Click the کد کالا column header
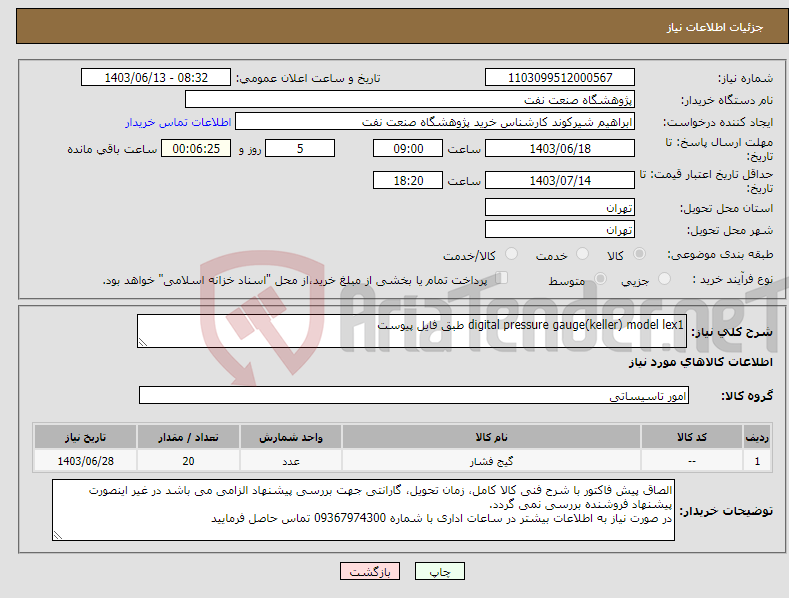789x598 pixels. click(x=691, y=437)
